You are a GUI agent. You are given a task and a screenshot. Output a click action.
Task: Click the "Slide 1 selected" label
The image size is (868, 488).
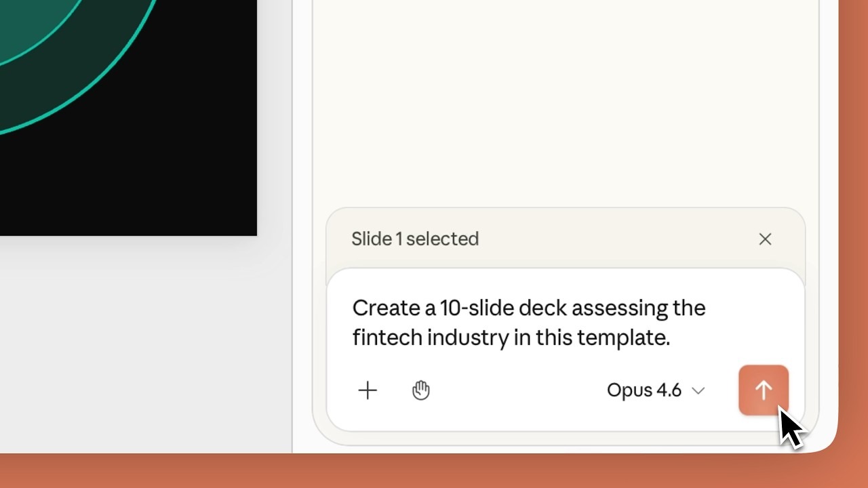tap(415, 239)
